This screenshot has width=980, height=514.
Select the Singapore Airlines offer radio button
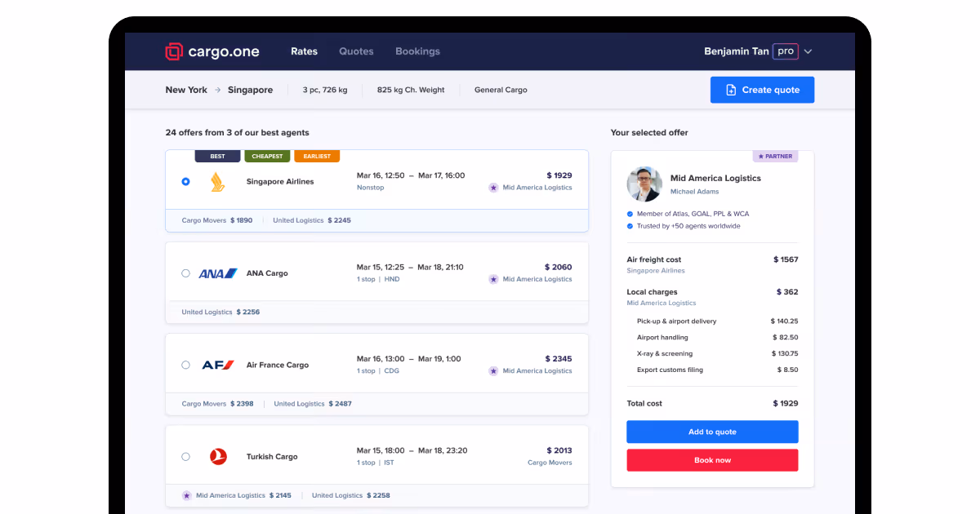click(185, 181)
